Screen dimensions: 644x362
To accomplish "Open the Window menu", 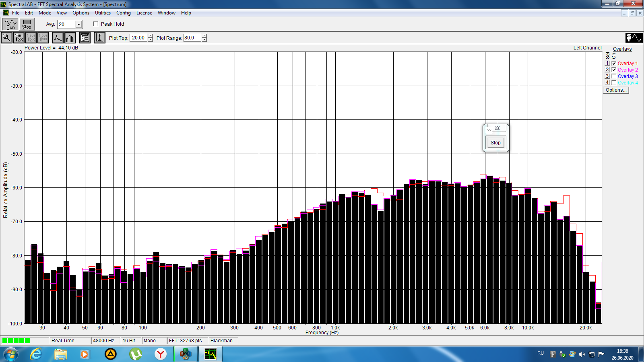I will (167, 13).
